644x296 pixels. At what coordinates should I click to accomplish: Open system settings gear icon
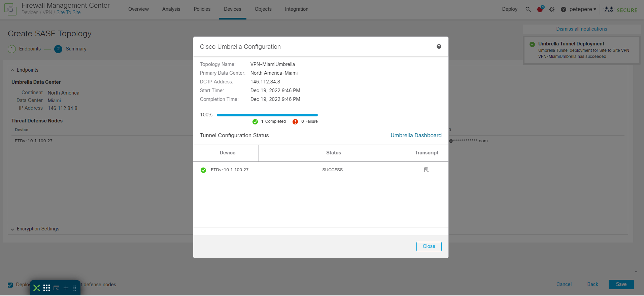552,9
